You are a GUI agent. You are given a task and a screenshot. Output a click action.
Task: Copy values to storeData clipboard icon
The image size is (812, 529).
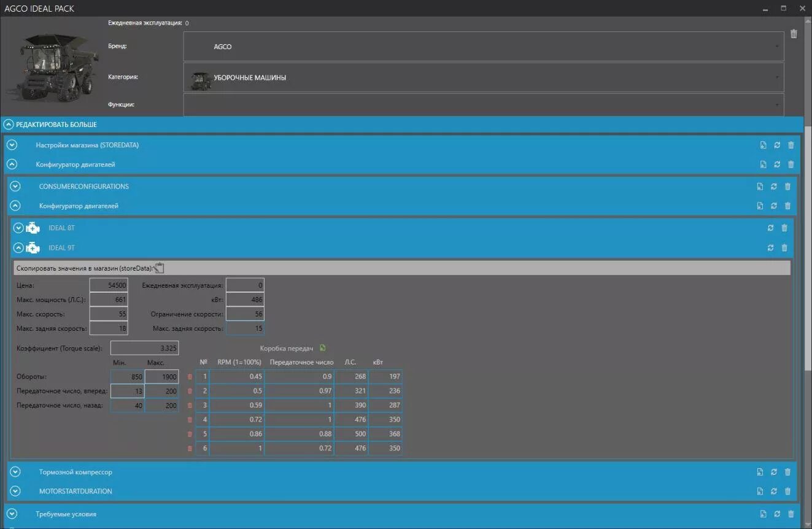159,268
